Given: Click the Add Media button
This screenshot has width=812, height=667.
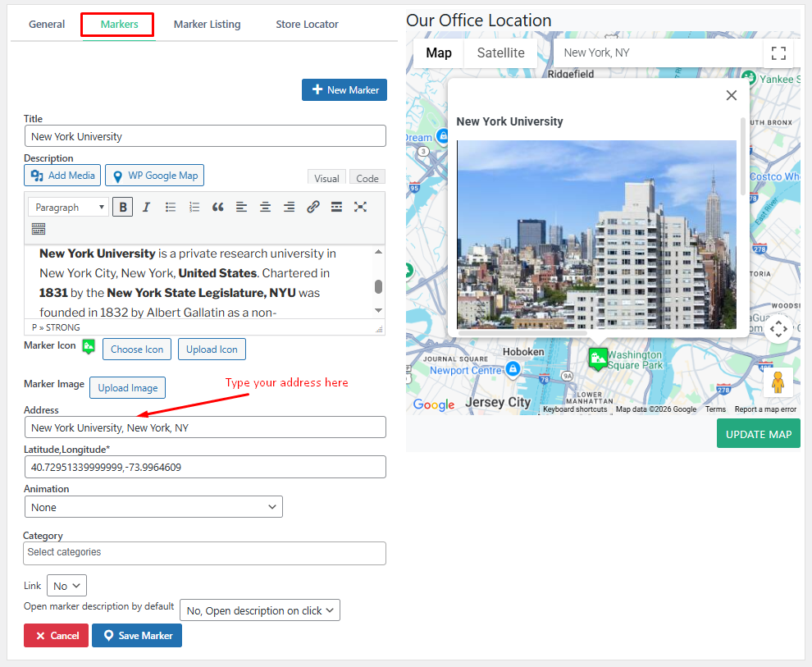Looking at the screenshot, I should (x=62, y=176).
